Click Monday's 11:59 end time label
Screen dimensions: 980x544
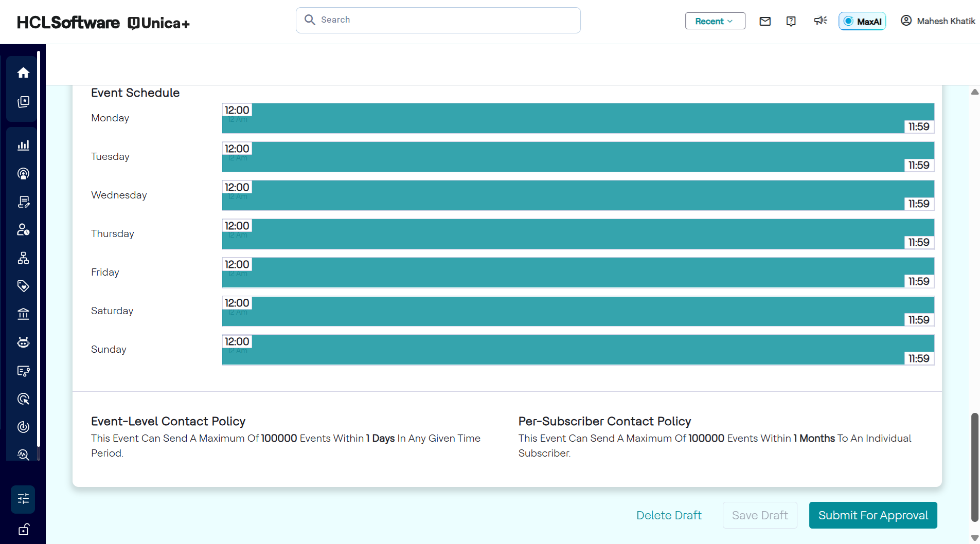919,126
